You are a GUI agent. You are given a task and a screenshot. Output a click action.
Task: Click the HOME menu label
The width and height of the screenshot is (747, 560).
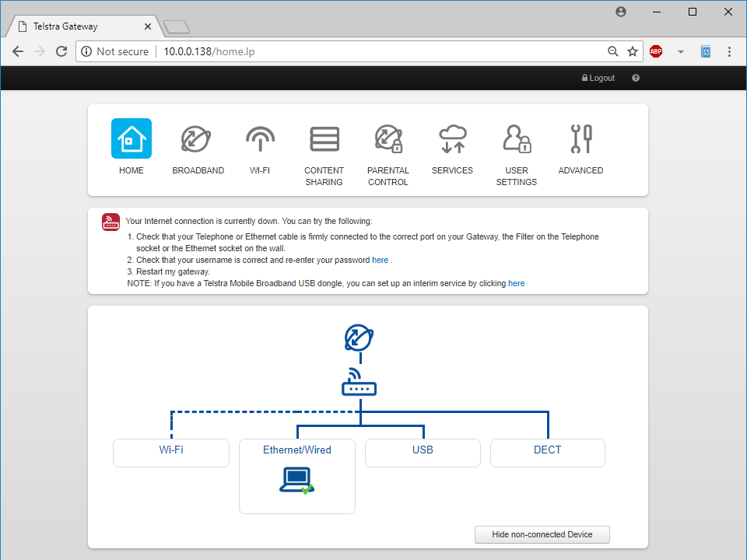coord(132,170)
